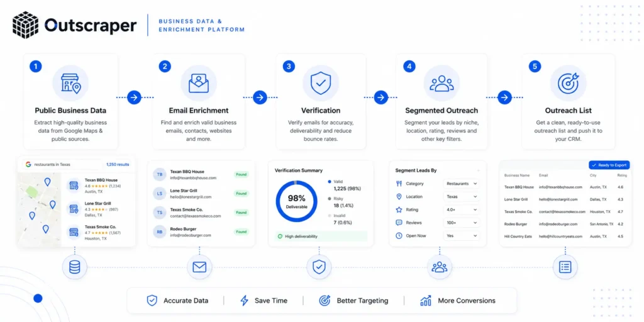Click the Public Business Data storefront icon
This screenshot has height=322, width=644.
[70, 83]
